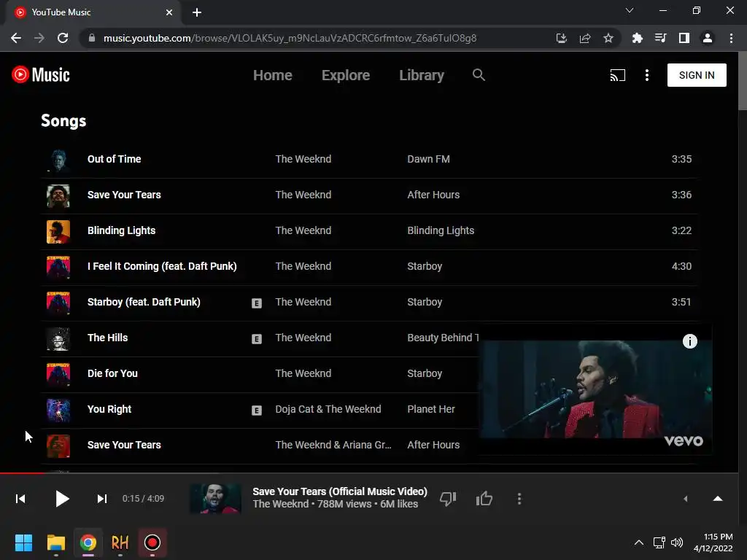The width and height of the screenshot is (747, 560).
Task: Show hidden system tray icons
Action: (639, 542)
